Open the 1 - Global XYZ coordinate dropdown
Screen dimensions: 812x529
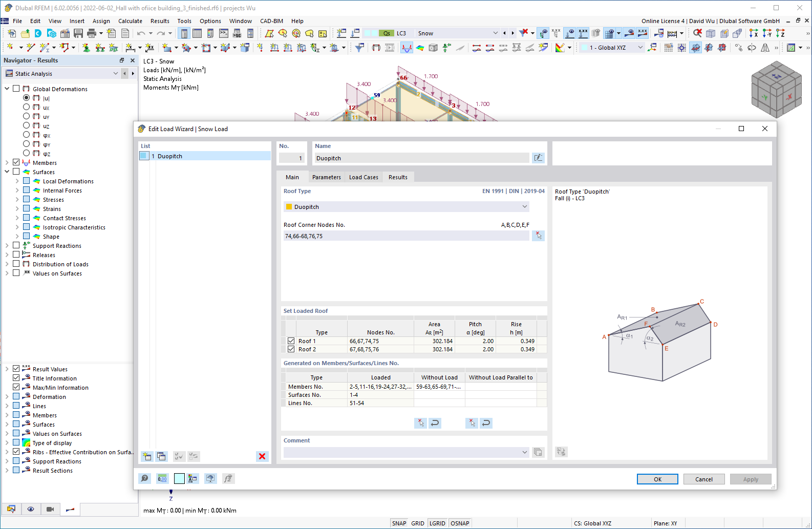(640, 48)
